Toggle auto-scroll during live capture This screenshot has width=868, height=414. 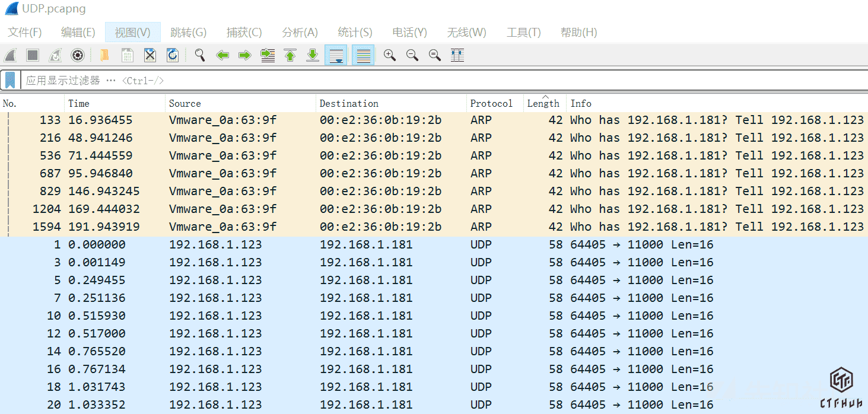[x=336, y=55]
